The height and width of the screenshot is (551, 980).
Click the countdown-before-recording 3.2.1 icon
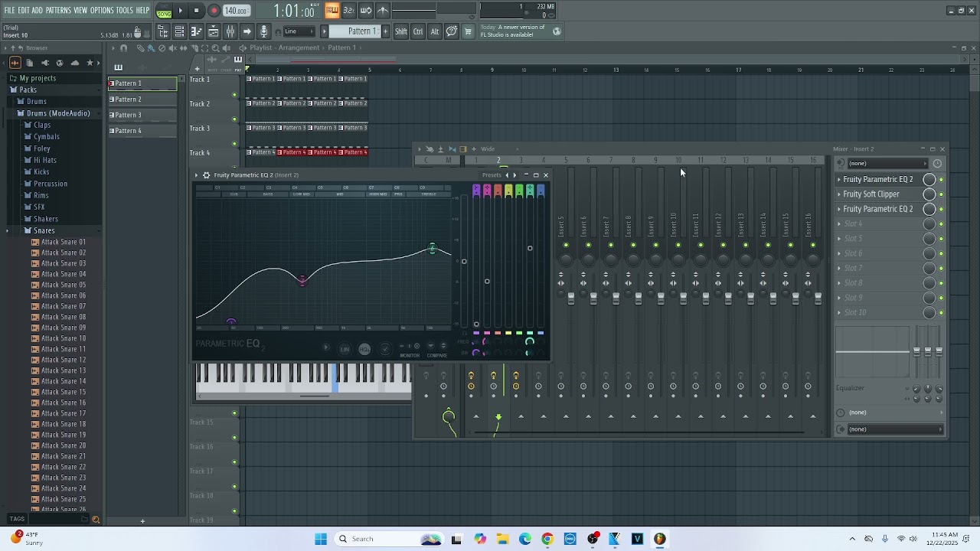[x=348, y=11]
